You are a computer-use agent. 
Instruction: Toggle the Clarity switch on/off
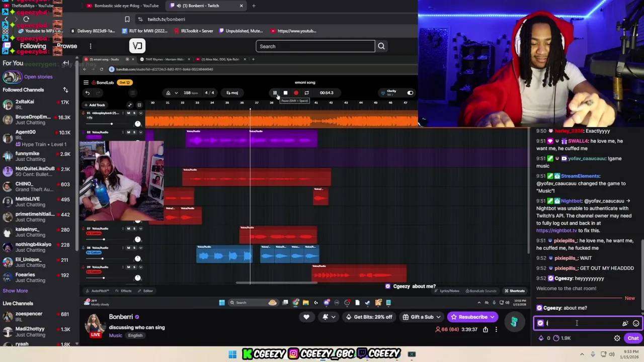coord(410,93)
